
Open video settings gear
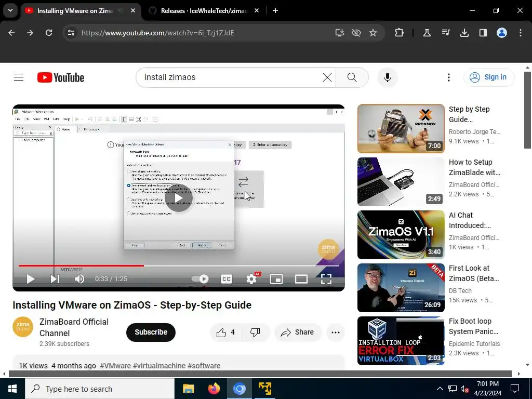[251, 279]
